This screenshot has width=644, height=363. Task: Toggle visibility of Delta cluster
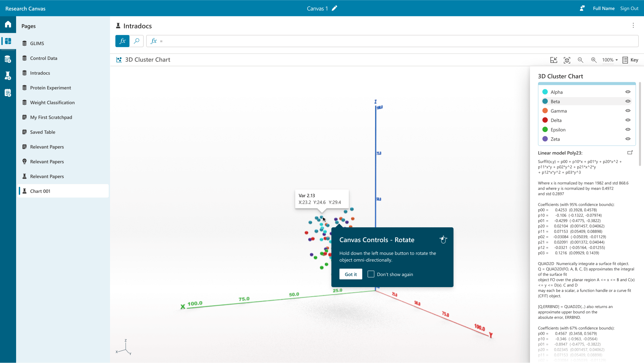tap(628, 120)
